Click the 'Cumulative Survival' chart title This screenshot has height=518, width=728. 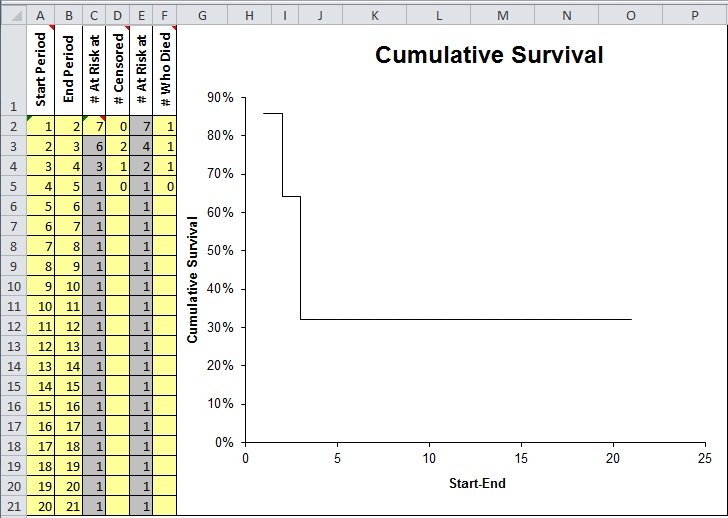tap(489, 55)
